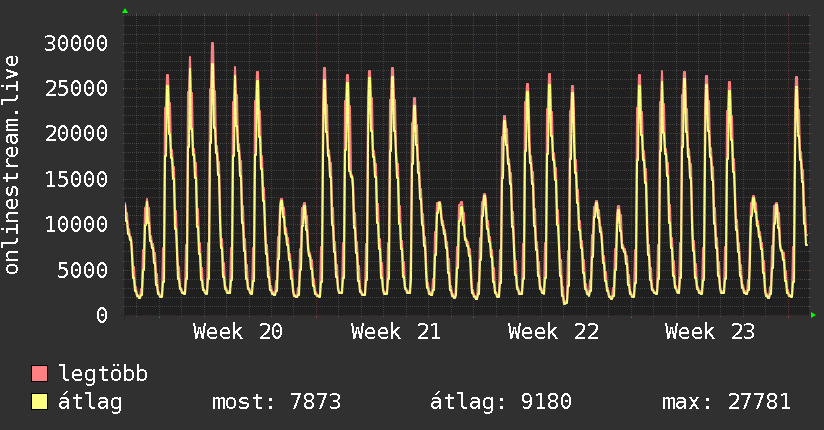Click the 20000 y-axis value
The image size is (824, 430).
click(76, 134)
